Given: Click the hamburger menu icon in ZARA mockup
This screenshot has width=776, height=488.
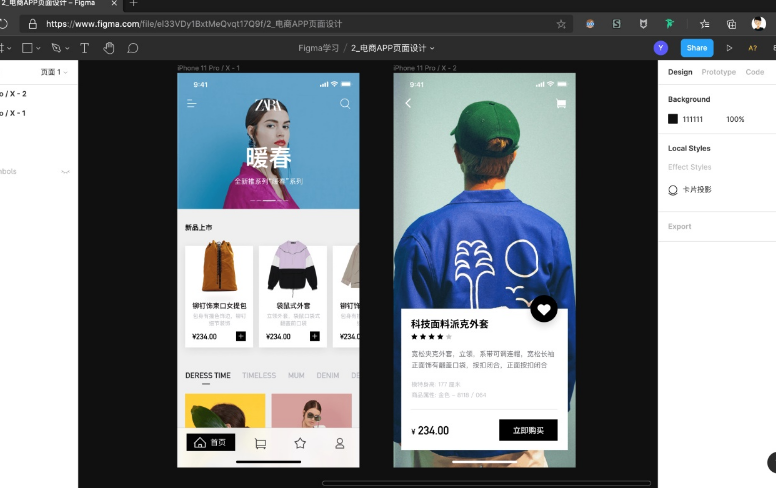Looking at the screenshot, I should (192, 103).
